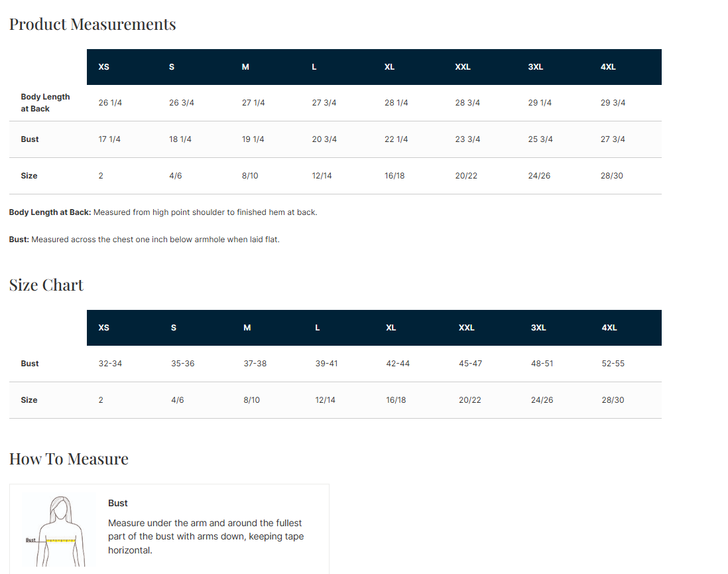Click the Bust definition below the table
This screenshot has width=728, height=574.
(x=144, y=240)
